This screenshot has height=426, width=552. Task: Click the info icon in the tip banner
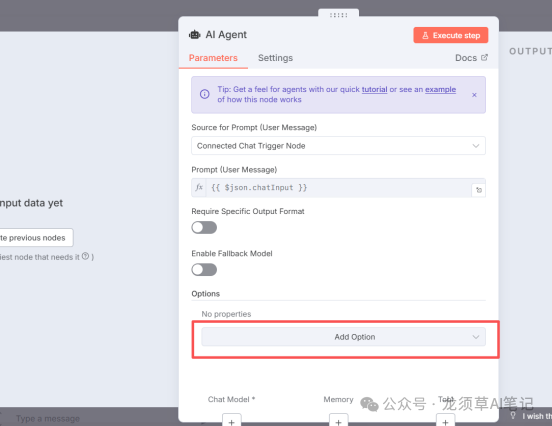(x=205, y=94)
